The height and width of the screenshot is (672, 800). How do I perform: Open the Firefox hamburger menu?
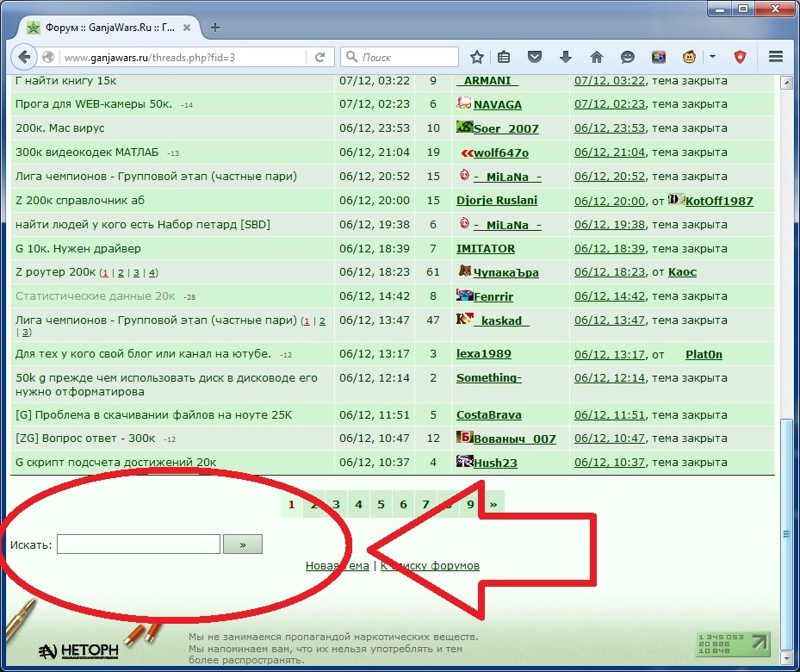click(x=776, y=57)
